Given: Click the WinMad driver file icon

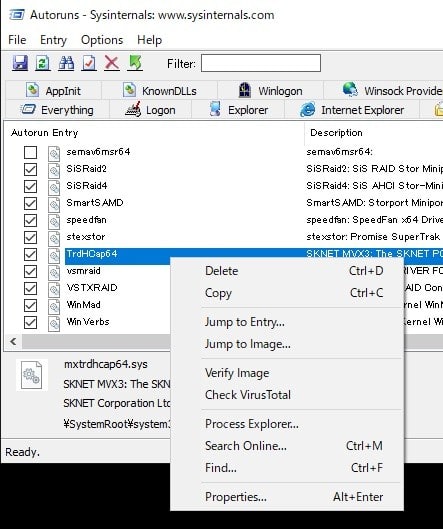Looking at the screenshot, I should click(x=54, y=306).
